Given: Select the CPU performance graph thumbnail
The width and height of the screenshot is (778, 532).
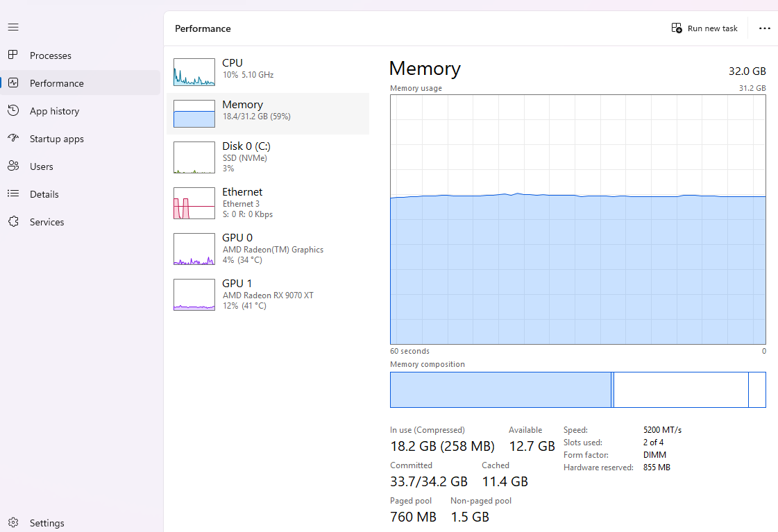Looking at the screenshot, I should [194, 72].
